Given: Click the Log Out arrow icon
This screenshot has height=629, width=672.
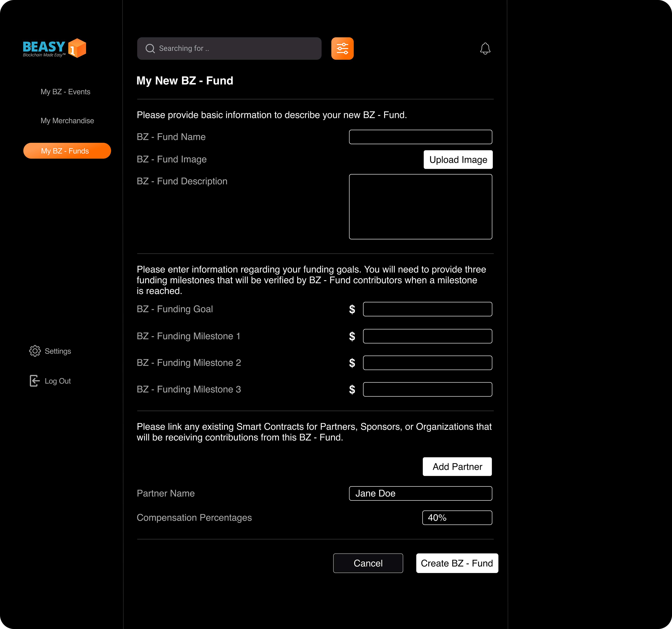Looking at the screenshot, I should pos(34,381).
